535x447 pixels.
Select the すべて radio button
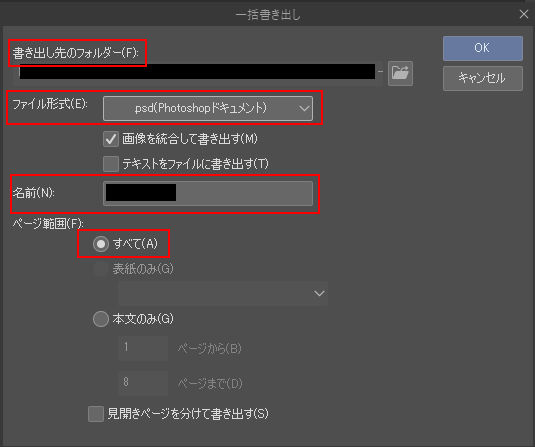click(x=101, y=244)
